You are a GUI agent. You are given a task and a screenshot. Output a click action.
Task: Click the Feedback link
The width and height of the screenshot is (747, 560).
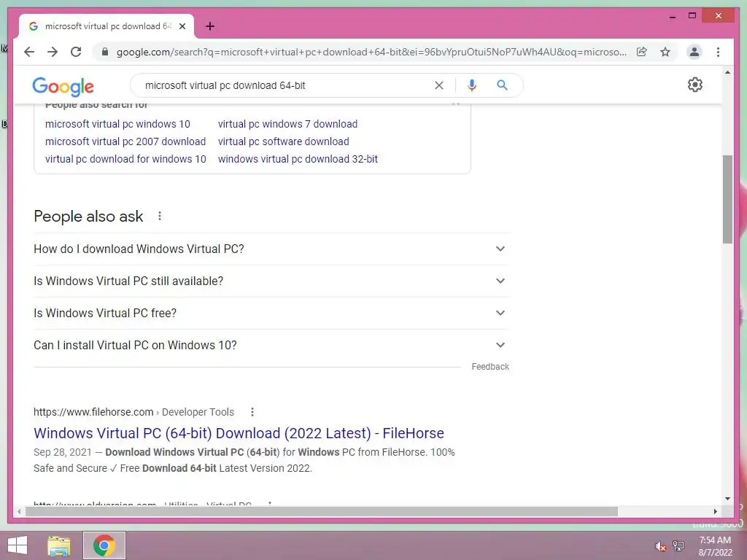click(x=490, y=367)
